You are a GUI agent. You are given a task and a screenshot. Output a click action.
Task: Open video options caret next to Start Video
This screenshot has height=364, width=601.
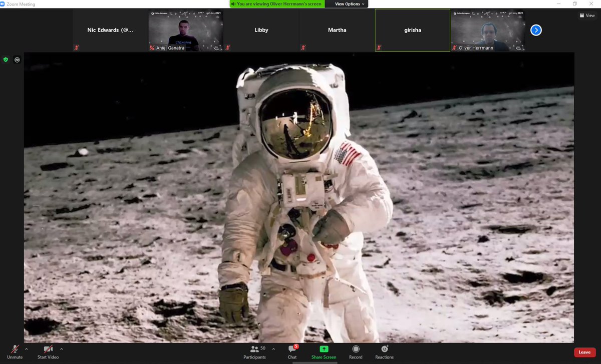[62, 349]
